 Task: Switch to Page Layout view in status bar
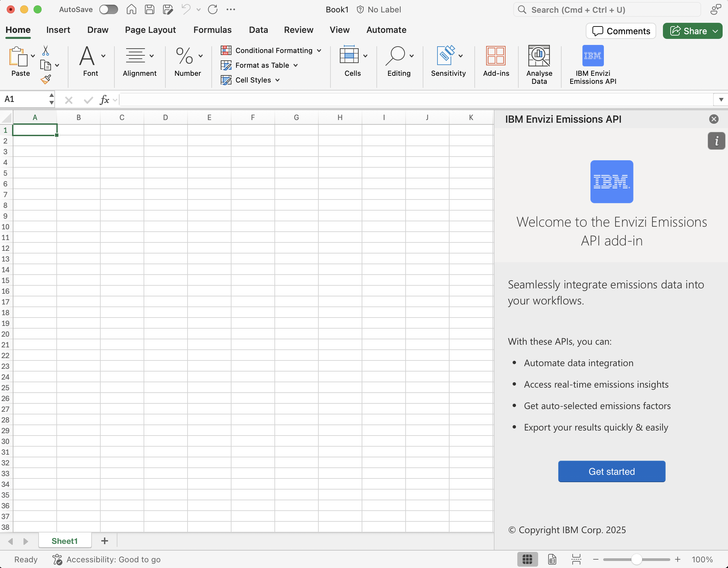click(x=552, y=559)
